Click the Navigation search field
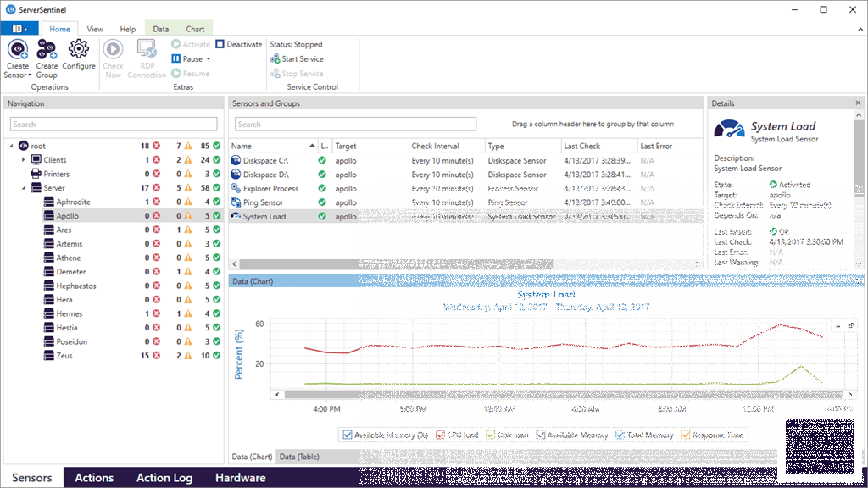 point(114,125)
